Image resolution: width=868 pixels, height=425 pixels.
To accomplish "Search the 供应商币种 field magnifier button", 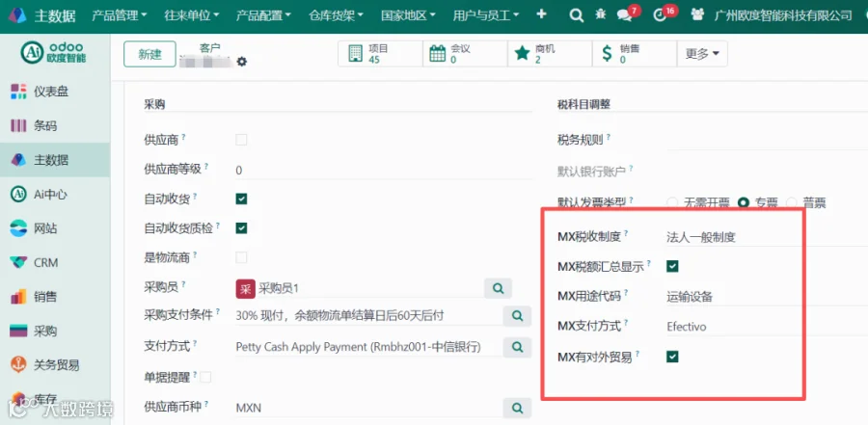I will coord(517,408).
